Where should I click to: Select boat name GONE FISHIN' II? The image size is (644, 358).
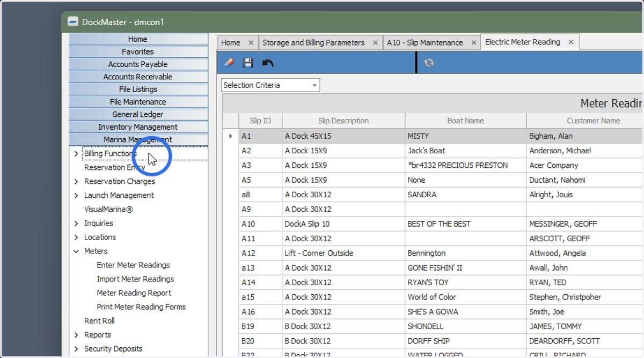pos(466,268)
